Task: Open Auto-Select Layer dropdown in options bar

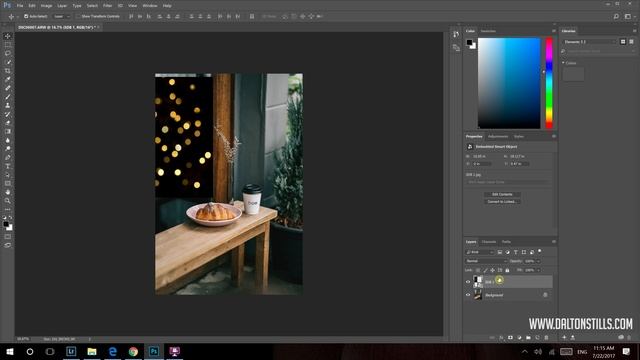Action: click(x=62, y=16)
